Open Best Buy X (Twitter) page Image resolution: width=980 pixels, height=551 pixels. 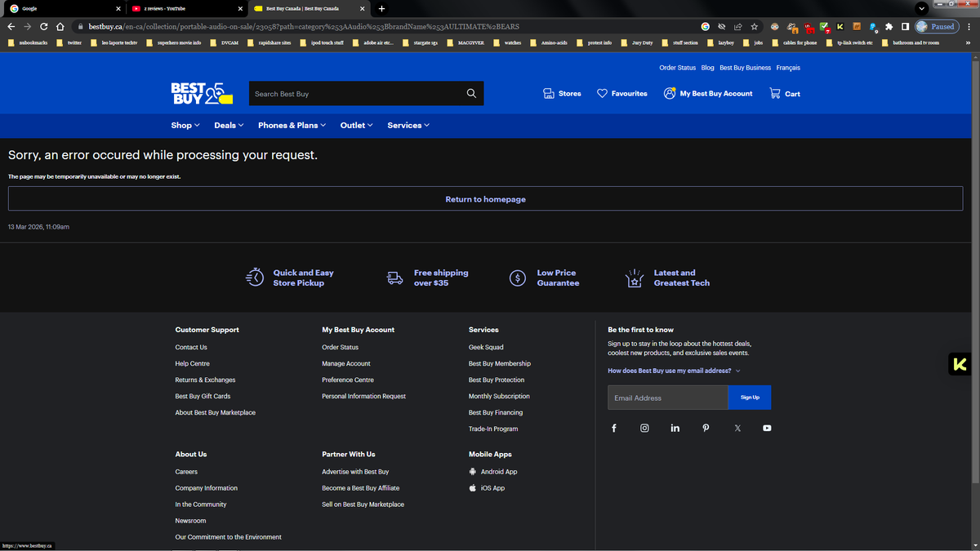(x=737, y=428)
